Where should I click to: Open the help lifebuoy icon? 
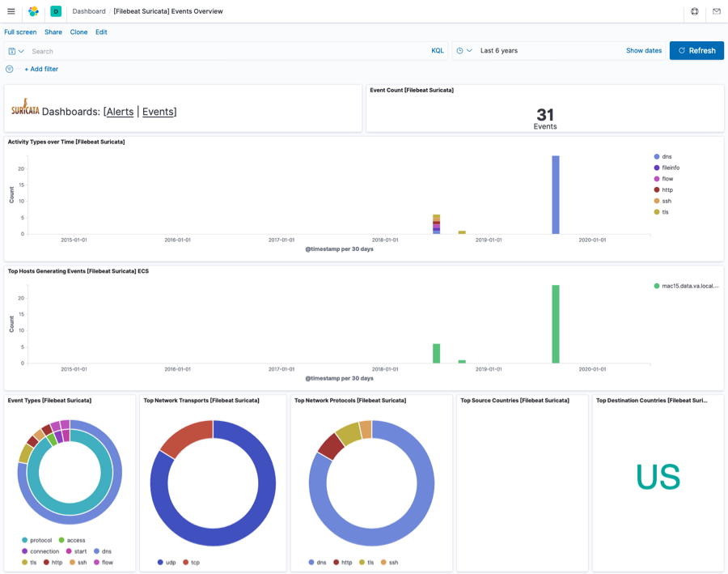point(695,11)
